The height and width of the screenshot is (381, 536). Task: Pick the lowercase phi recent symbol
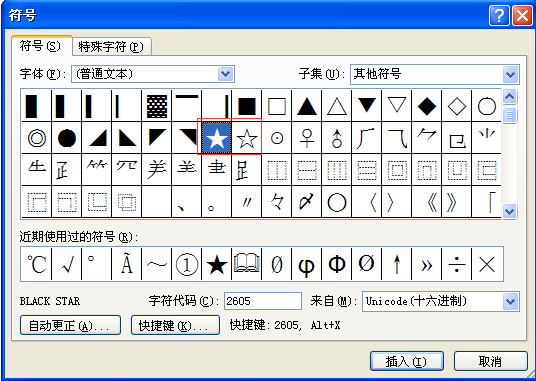pyautogui.click(x=307, y=264)
